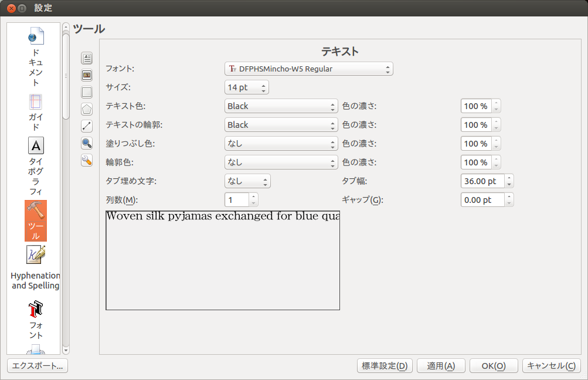Click the エクスポート button
Viewport: 588px width, 380px height.
tap(38, 366)
